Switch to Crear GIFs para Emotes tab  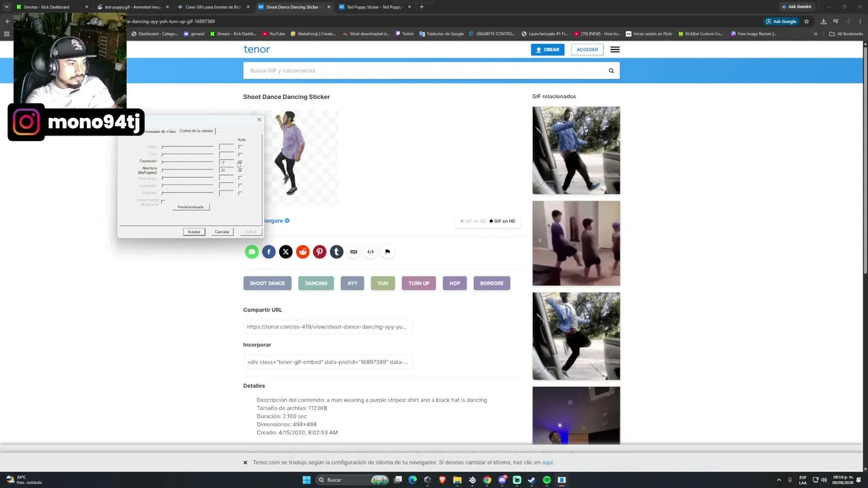tap(213, 7)
